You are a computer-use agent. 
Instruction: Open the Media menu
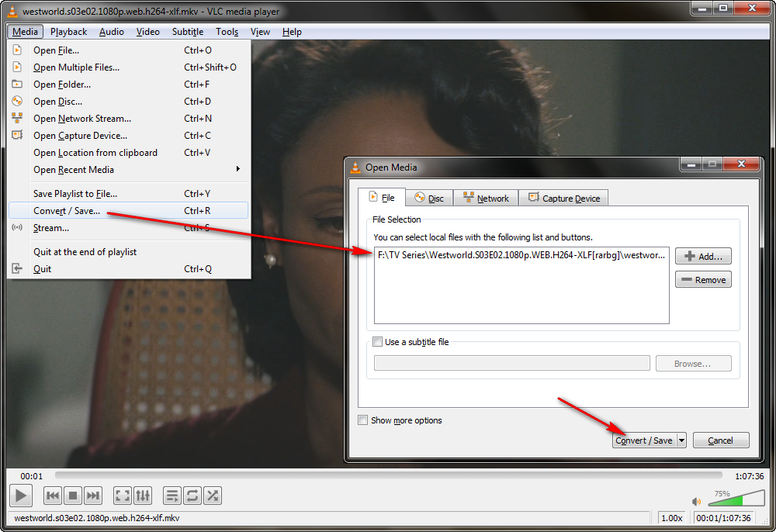26,32
